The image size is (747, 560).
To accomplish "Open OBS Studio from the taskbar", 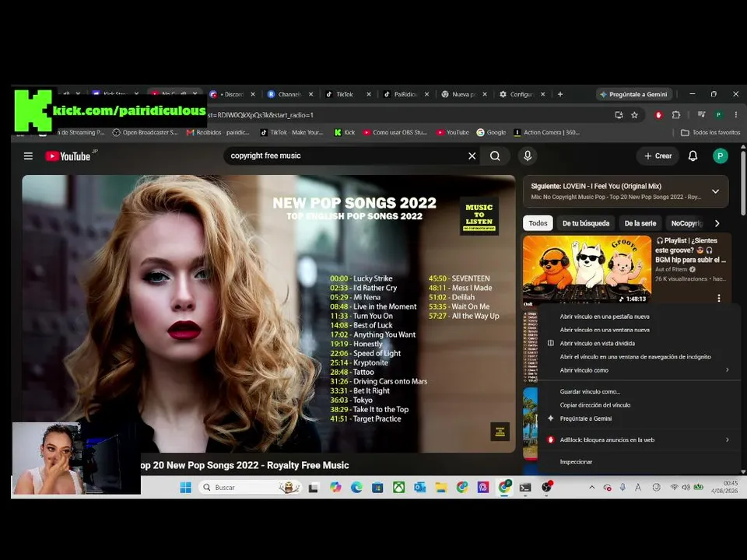I will click(x=546, y=487).
